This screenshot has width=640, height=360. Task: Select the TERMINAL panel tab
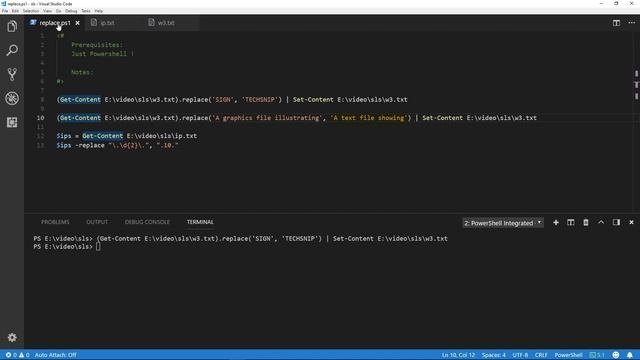click(200, 222)
